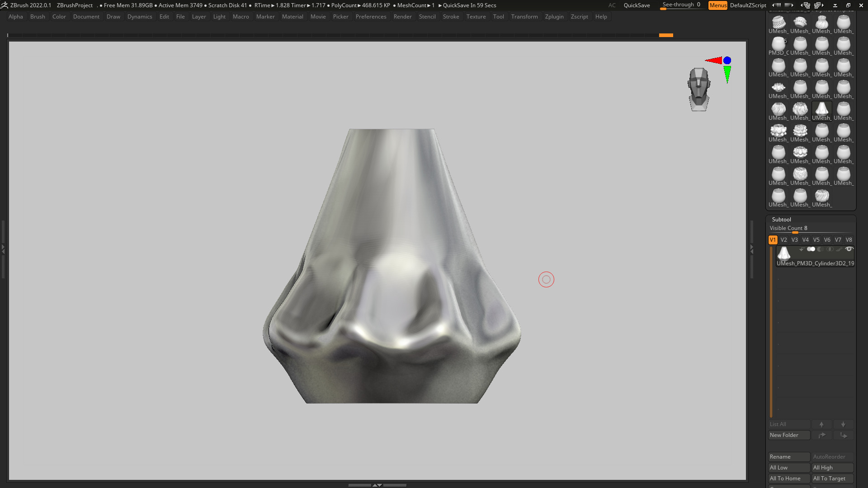This screenshot has width=868, height=488.
Task: Click the All To Target button
Action: (832, 479)
